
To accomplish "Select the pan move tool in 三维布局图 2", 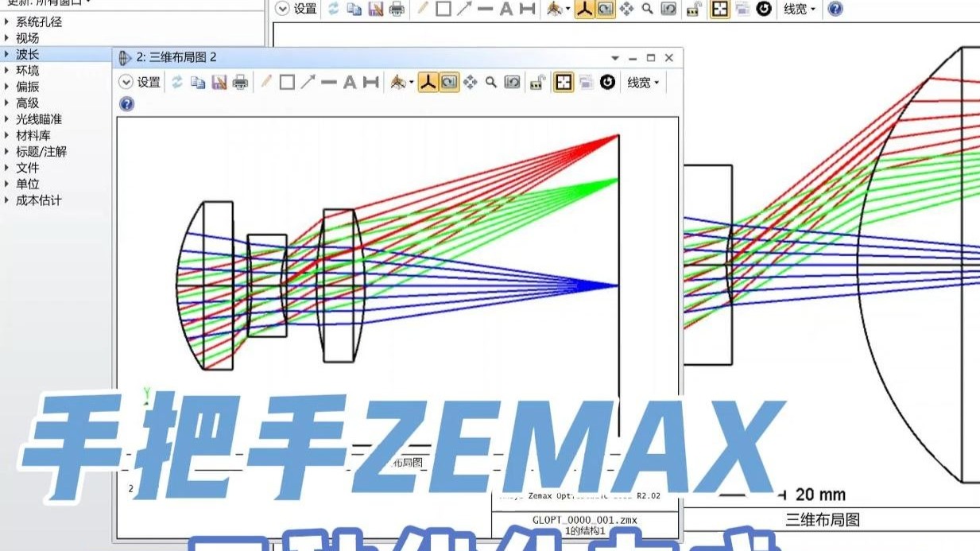I will [471, 82].
